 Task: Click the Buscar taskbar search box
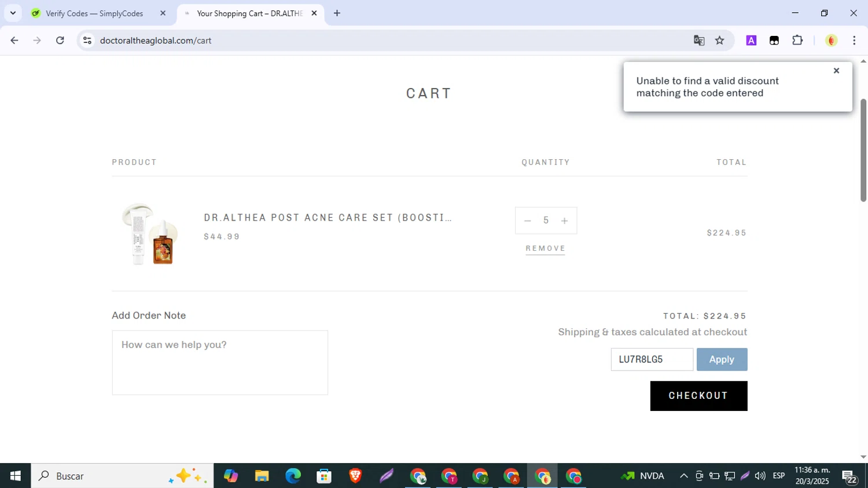tap(122, 476)
